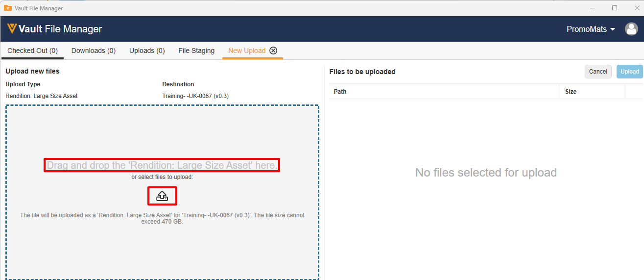The width and height of the screenshot is (644, 280).
Task: Click the title bar app icon
Action: point(7,8)
